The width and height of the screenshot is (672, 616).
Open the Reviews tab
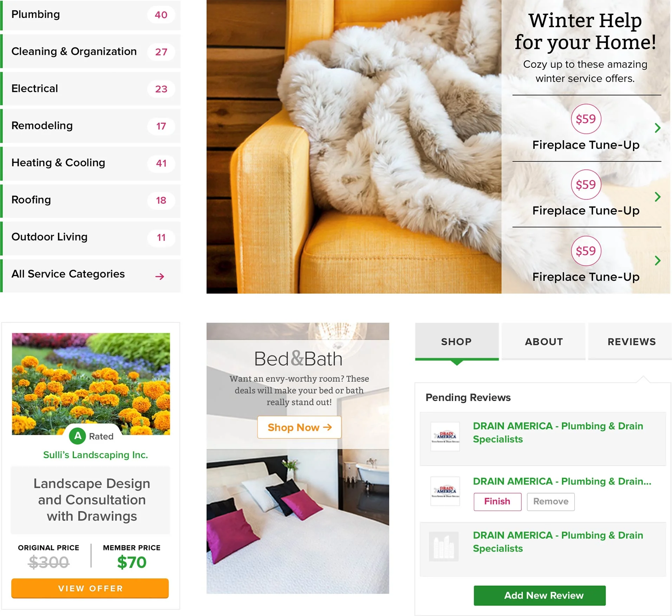click(631, 341)
